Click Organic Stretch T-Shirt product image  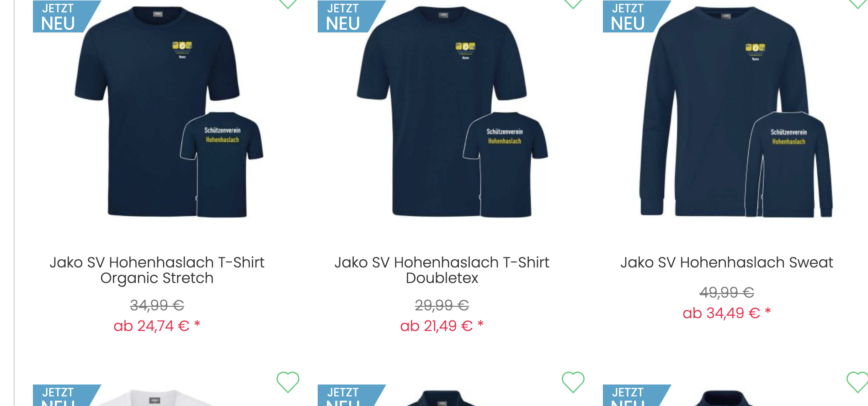[x=169, y=112]
